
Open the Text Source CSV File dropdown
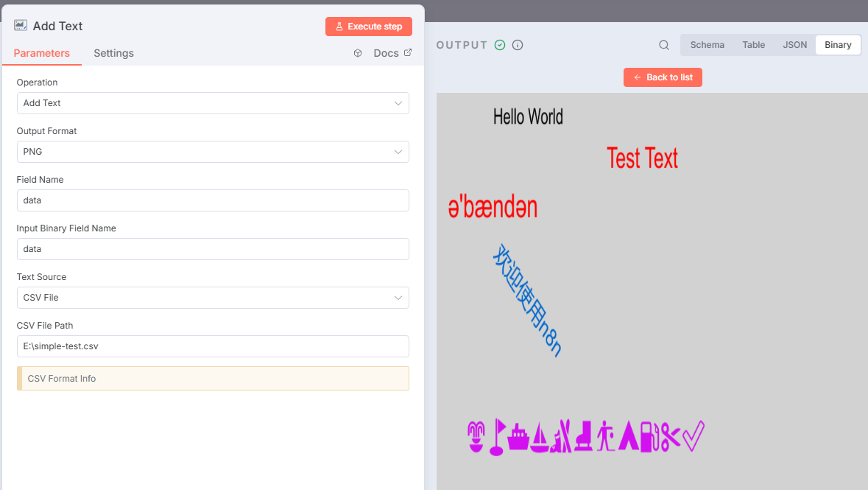coord(213,298)
